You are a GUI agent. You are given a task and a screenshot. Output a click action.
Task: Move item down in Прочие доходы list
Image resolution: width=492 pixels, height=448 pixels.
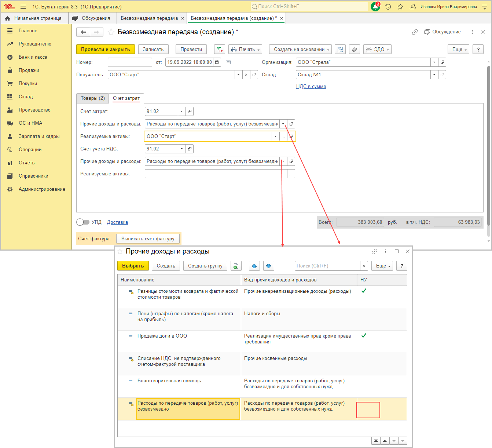click(x=268, y=266)
